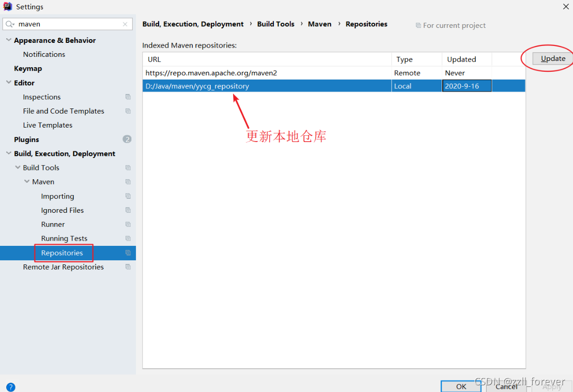Select Importing under Maven
573x392 pixels.
tap(57, 197)
